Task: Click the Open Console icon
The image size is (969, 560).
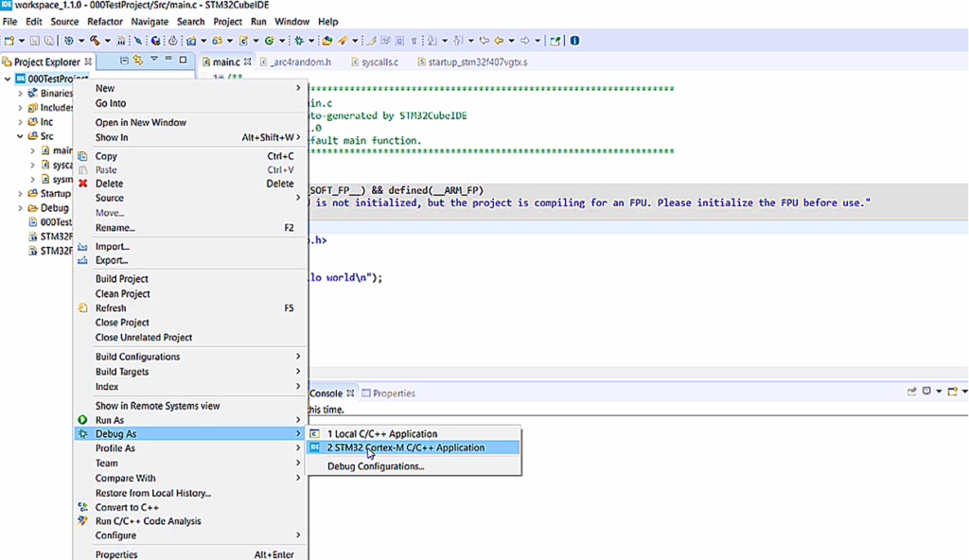Action: coord(952,392)
